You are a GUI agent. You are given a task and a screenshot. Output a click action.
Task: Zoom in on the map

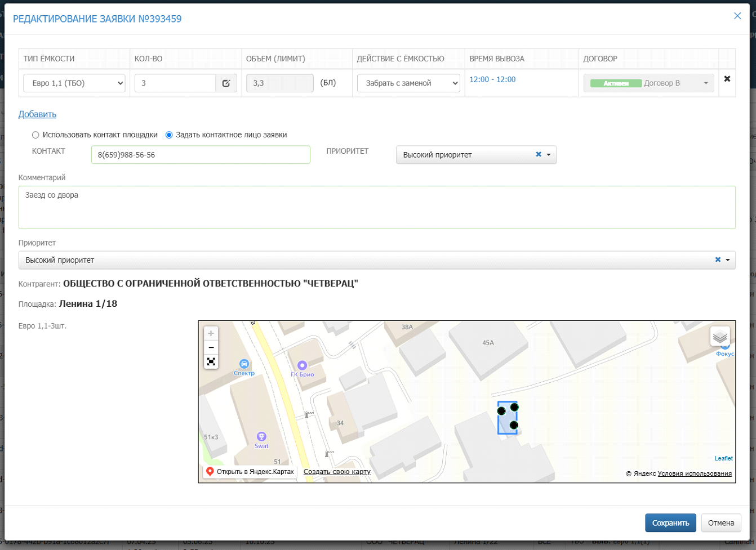click(211, 333)
